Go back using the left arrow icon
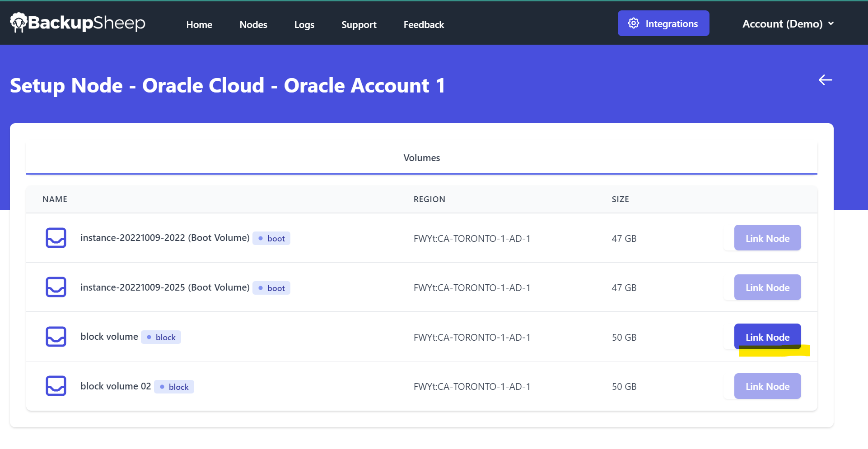This screenshot has height=449, width=868. [825, 80]
